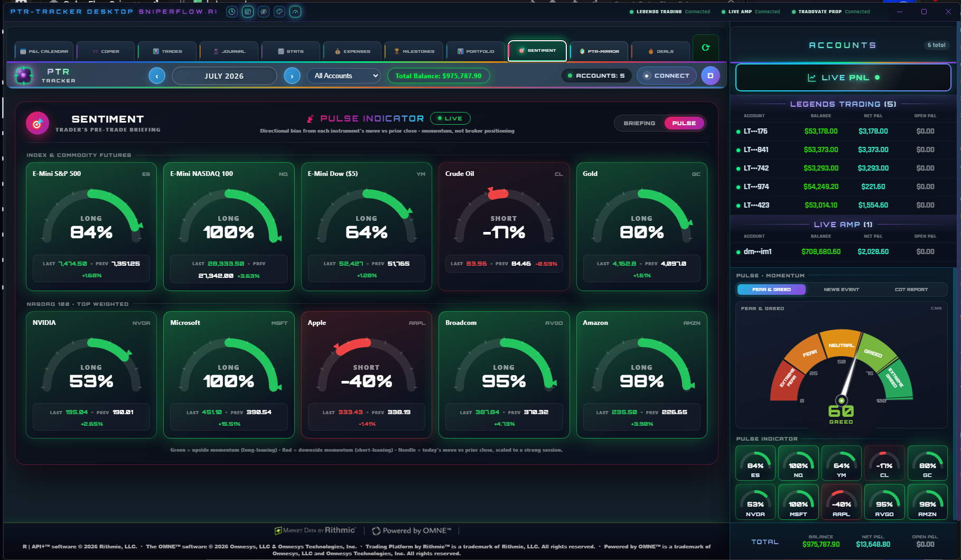
Task: Click the Powered by OMNE logo
Action: click(x=412, y=530)
